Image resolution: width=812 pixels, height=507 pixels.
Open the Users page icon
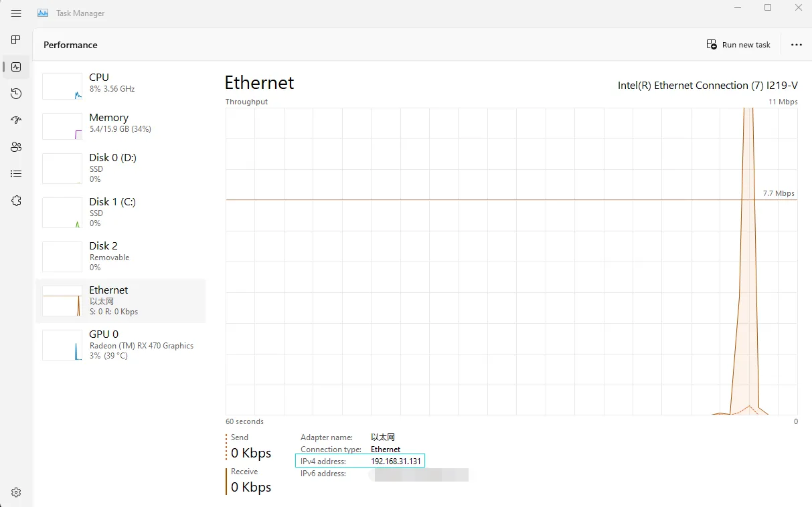coord(16,147)
